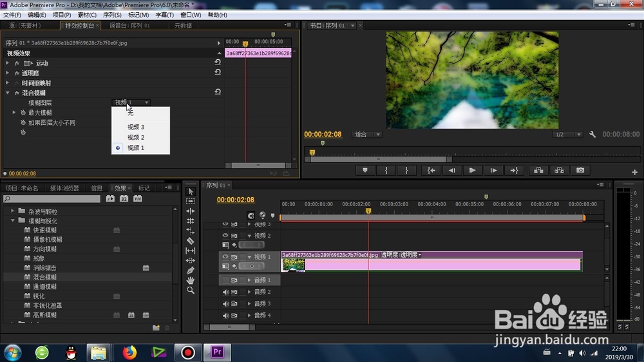Click the Add Marker button in program monitor
This screenshot has width=644, height=362.
coord(365,170)
